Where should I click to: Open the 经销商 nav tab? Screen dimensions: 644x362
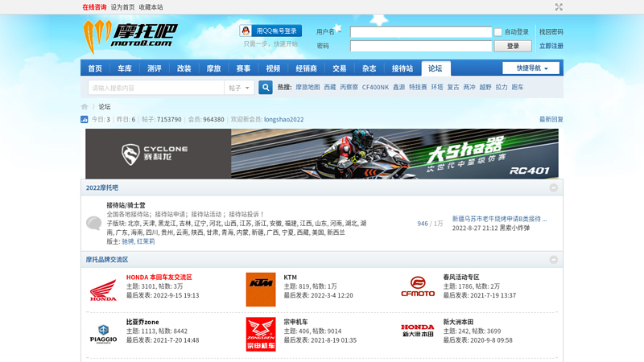[306, 68]
